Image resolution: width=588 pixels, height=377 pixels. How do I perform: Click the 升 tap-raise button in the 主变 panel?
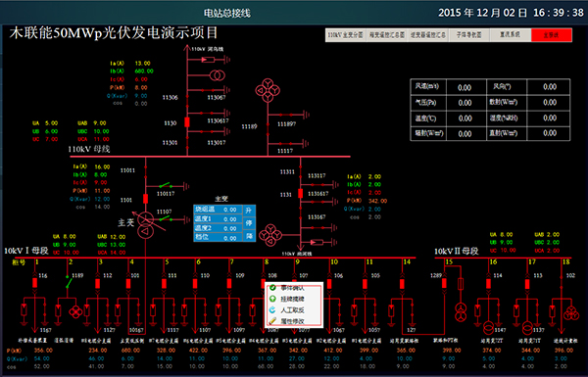[249, 211]
